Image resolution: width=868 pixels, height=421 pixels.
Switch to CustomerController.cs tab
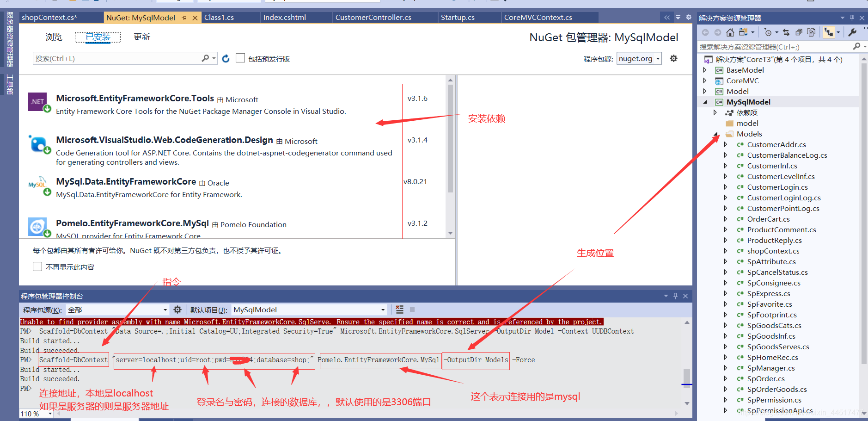coord(373,17)
